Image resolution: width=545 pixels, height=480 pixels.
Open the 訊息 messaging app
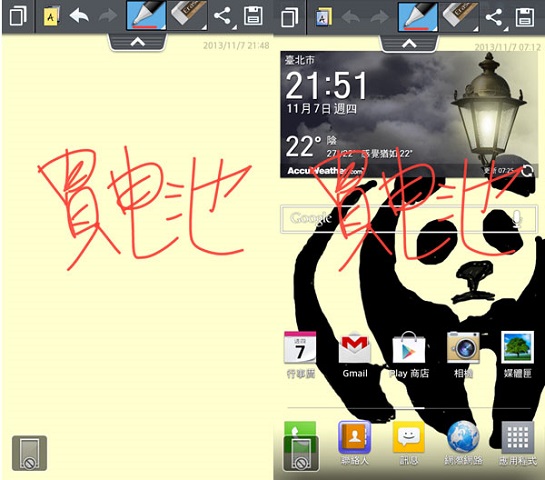click(409, 443)
